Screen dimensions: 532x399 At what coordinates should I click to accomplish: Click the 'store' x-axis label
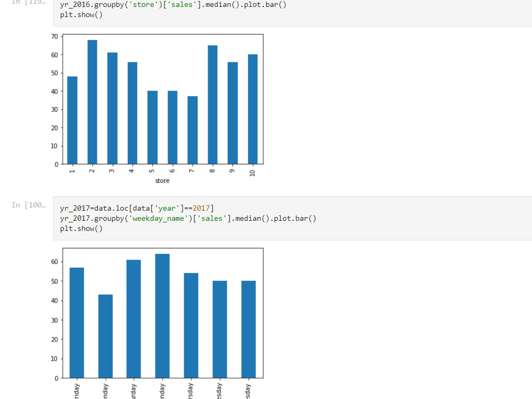tap(162, 180)
